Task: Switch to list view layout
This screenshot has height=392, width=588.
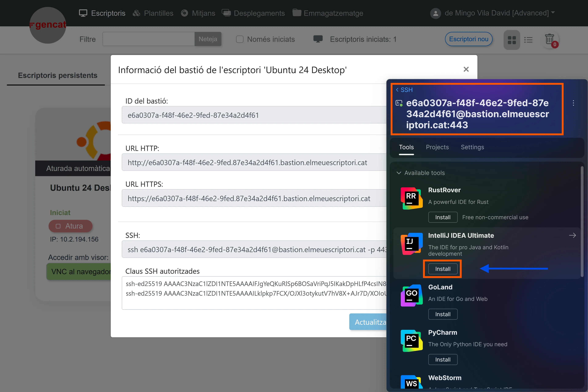Action: [528, 40]
